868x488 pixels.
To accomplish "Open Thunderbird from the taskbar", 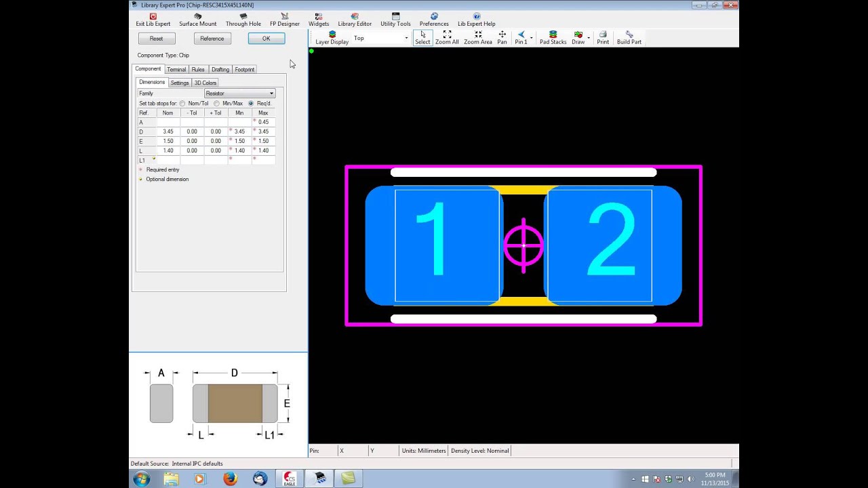I will click(x=260, y=479).
